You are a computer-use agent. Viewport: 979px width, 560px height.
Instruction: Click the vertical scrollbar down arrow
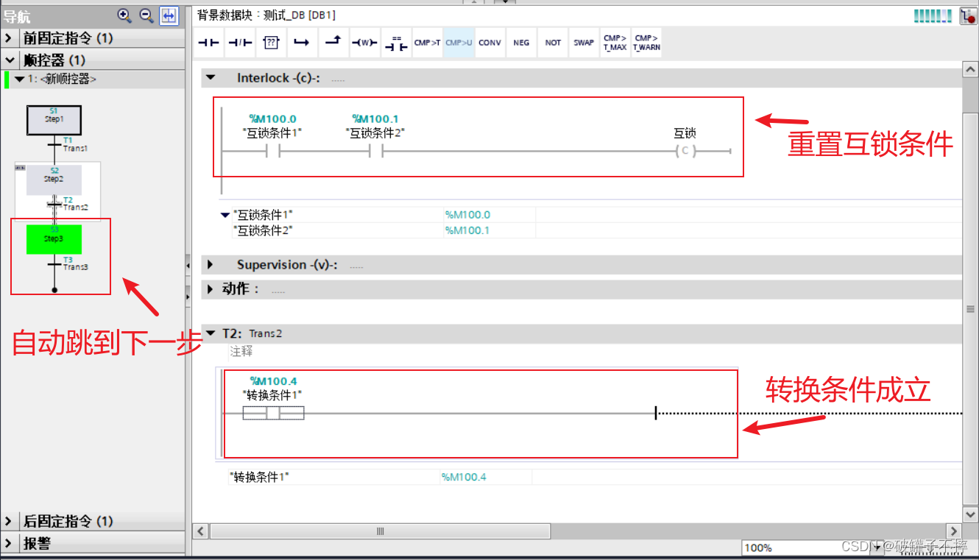point(970,514)
